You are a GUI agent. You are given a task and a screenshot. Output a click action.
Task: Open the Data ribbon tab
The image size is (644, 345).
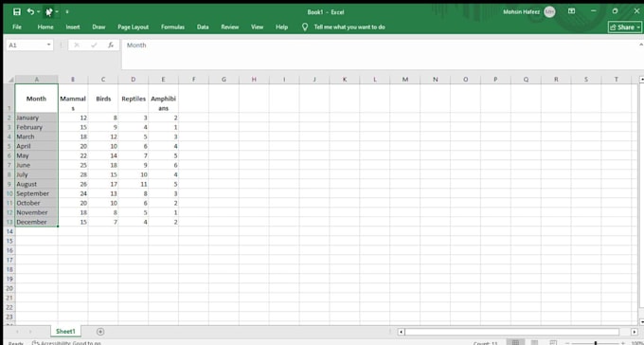[x=203, y=27]
